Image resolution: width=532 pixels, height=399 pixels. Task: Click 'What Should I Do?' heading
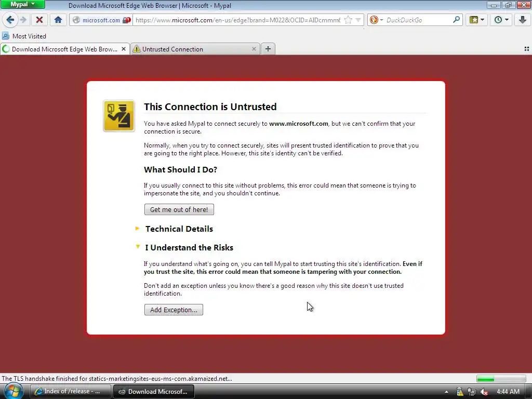coord(180,170)
